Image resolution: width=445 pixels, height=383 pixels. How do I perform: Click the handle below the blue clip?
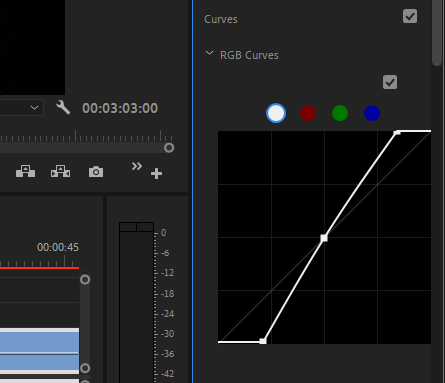click(85, 368)
